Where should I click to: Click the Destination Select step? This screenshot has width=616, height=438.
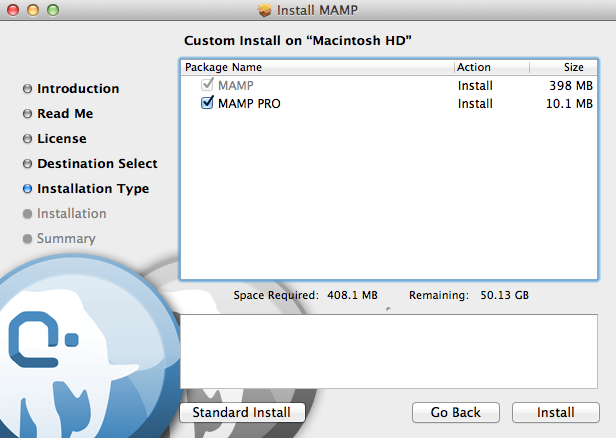(97, 163)
